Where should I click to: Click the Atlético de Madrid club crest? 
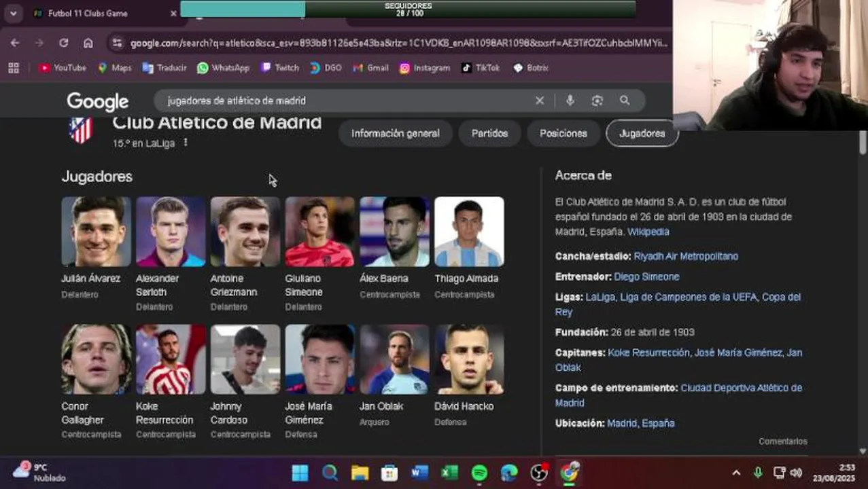coord(81,129)
